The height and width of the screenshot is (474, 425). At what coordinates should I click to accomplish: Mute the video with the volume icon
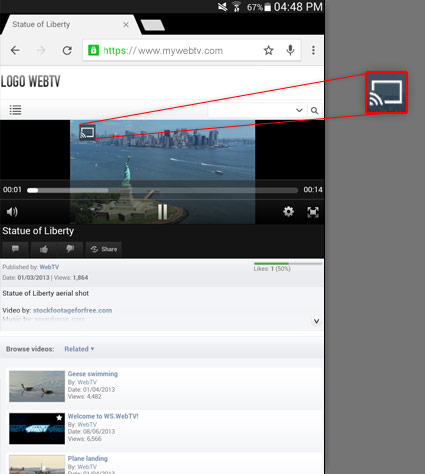12,212
